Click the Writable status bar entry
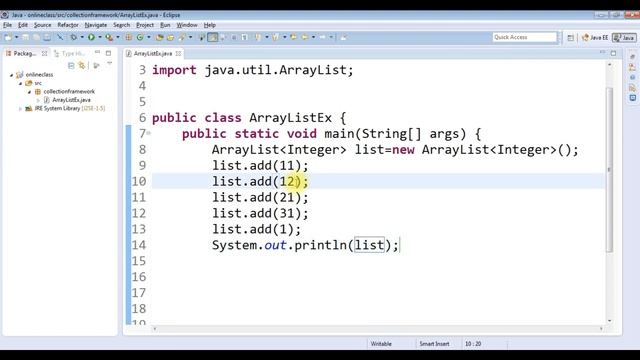 pyautogui.click(x=381, y=344)
